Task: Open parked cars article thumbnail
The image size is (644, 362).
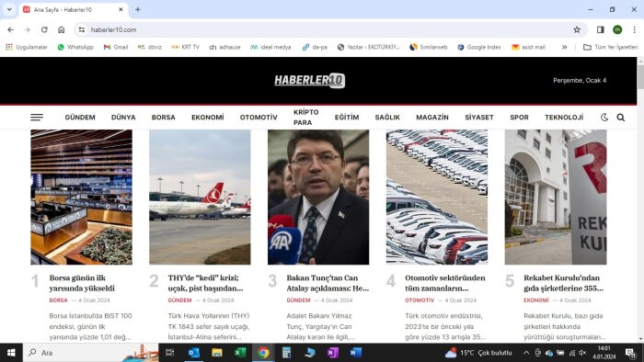Action: (437, 198)
